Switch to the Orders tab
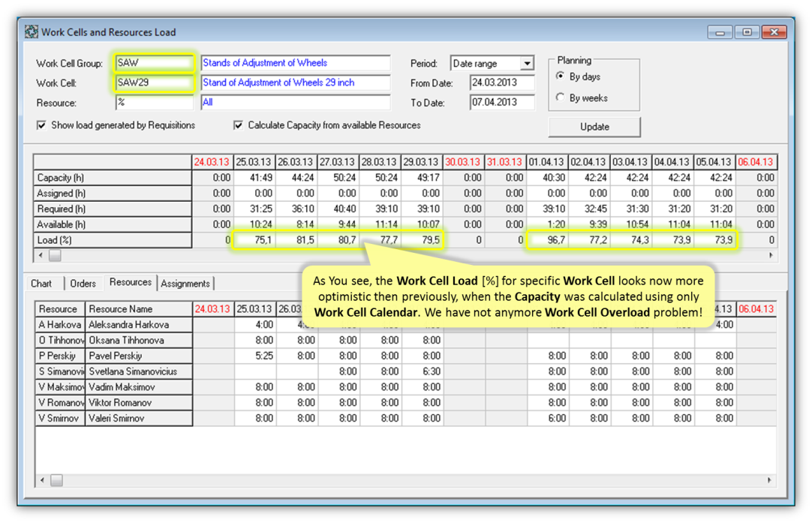 pyautogui.click(x=83, y=284)
